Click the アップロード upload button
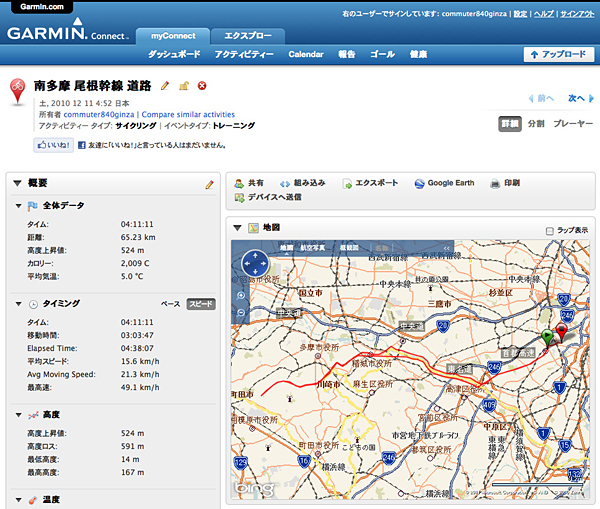This screenshot has height=509, width=600. point(559,54)
